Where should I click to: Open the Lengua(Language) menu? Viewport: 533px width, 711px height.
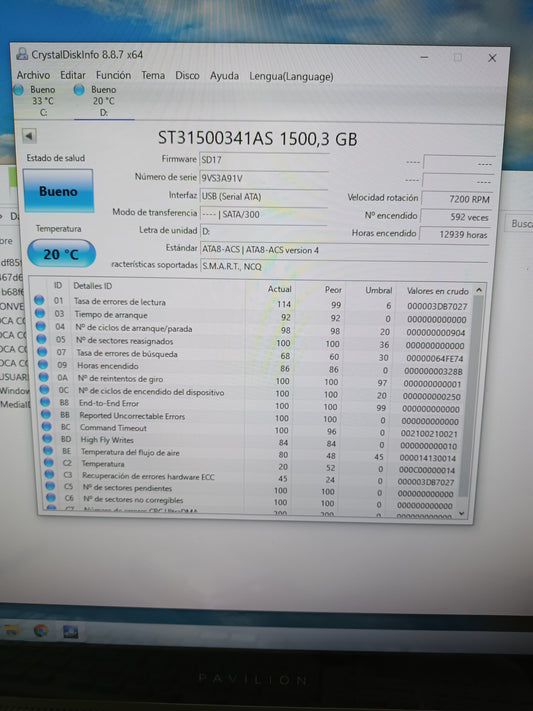coord(291,77)
